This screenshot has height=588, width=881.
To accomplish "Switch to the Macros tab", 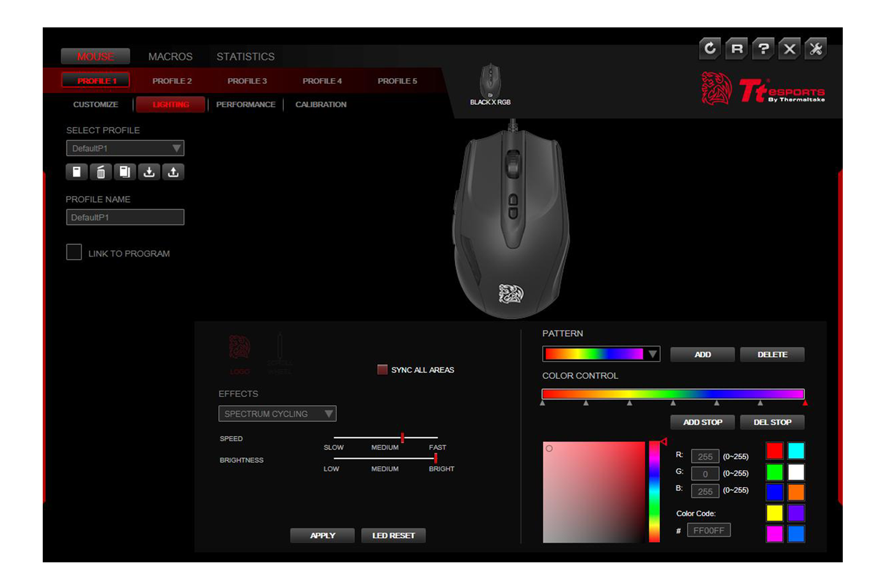I will 170,56.
